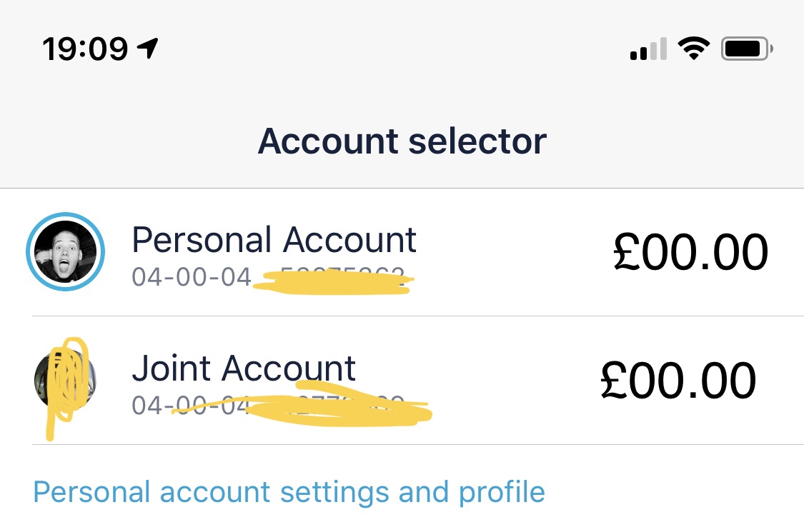
Task: Click the pound sign of Personal balance
Action: tap(626, 251)
